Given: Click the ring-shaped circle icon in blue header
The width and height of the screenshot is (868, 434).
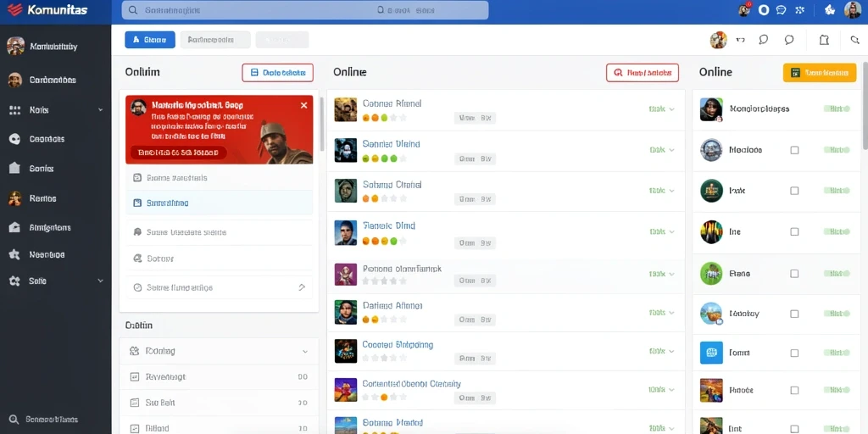Looking at the screenshot, I should click(x=764, y=10).
